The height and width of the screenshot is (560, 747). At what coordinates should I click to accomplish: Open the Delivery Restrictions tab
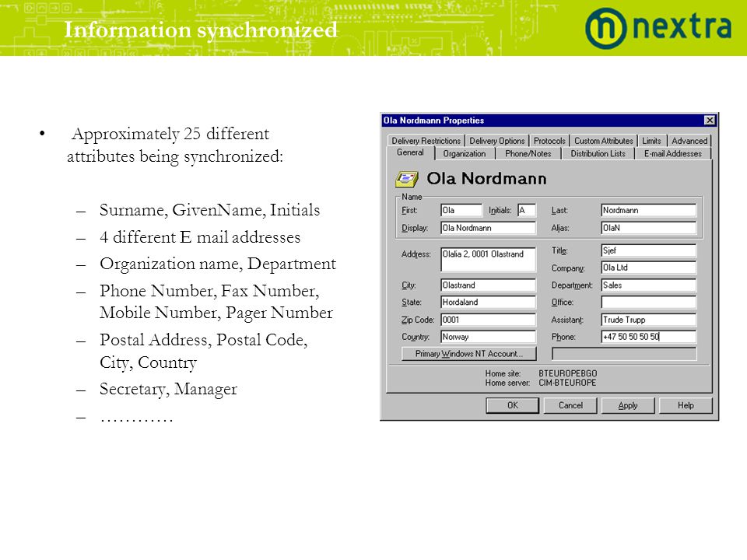point(426,141)
